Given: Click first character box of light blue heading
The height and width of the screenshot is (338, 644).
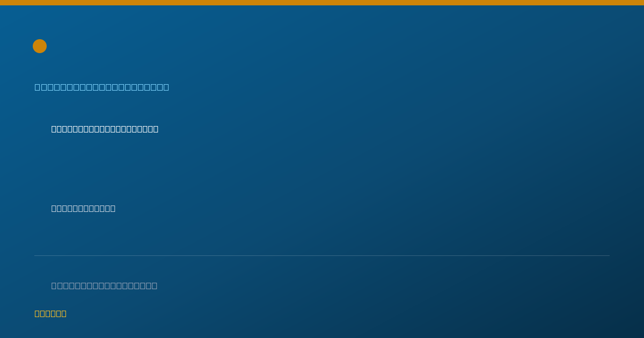Looking at the screenshot, I should (38, 87).
